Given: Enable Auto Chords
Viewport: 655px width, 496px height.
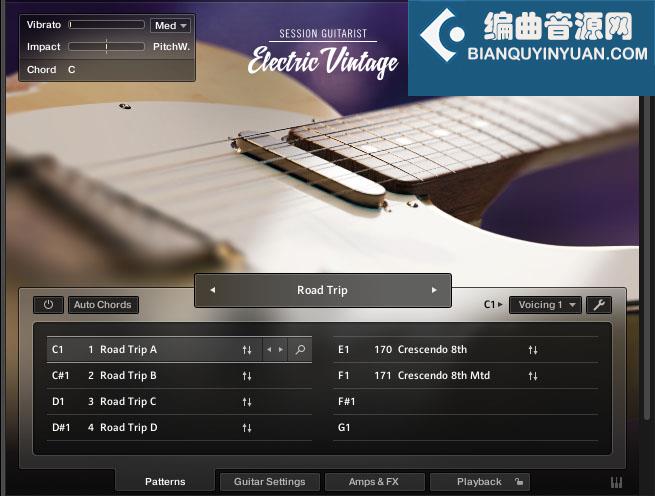Looking at the screenshot, I should (103, 305).
